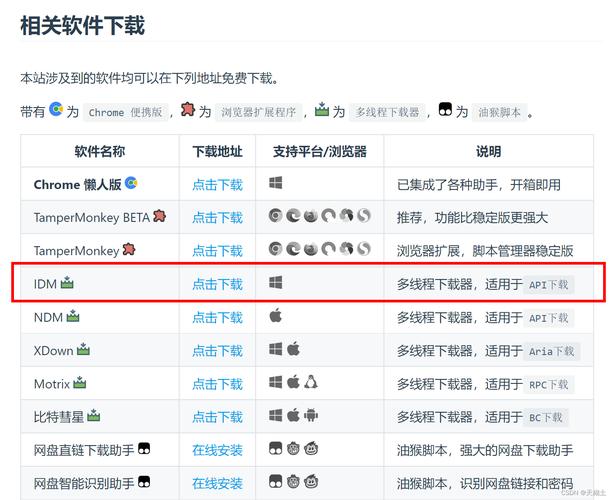
Task: Click the Windows icon in the 比特彗星 row
Action: tap(276, 415)
